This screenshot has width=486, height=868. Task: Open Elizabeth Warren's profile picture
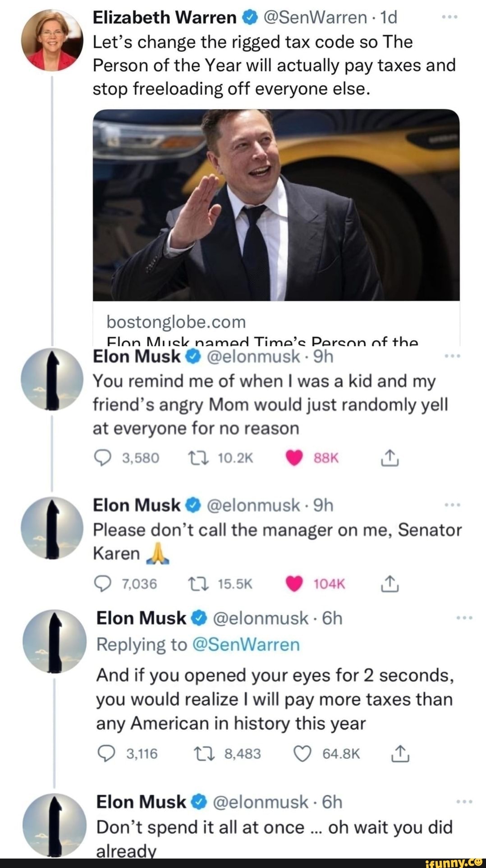tap(52, 41)
